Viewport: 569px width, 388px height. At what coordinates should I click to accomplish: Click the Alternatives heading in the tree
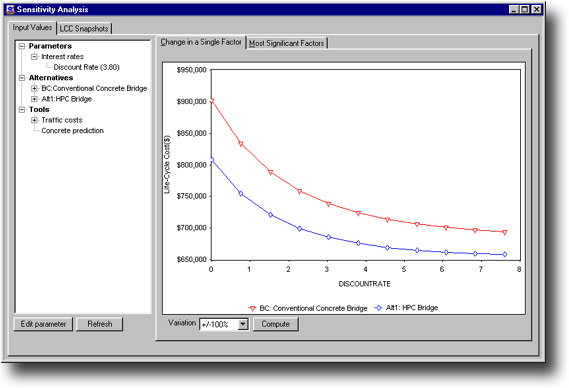(51, 78)
